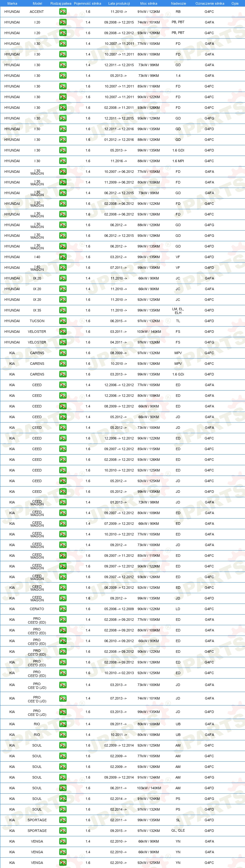The image size is (245, 868).
Task: Click the Lata produkcji column header
Action: point(119,3)
